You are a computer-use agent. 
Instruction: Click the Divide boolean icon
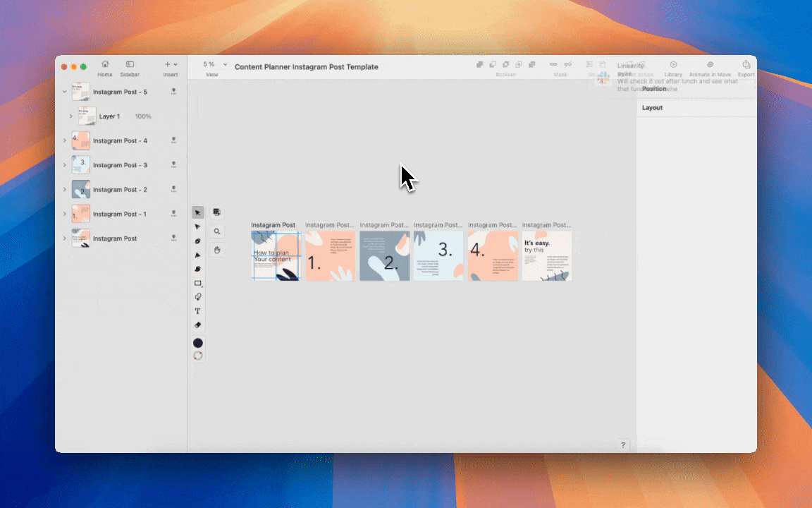(518, 64)
